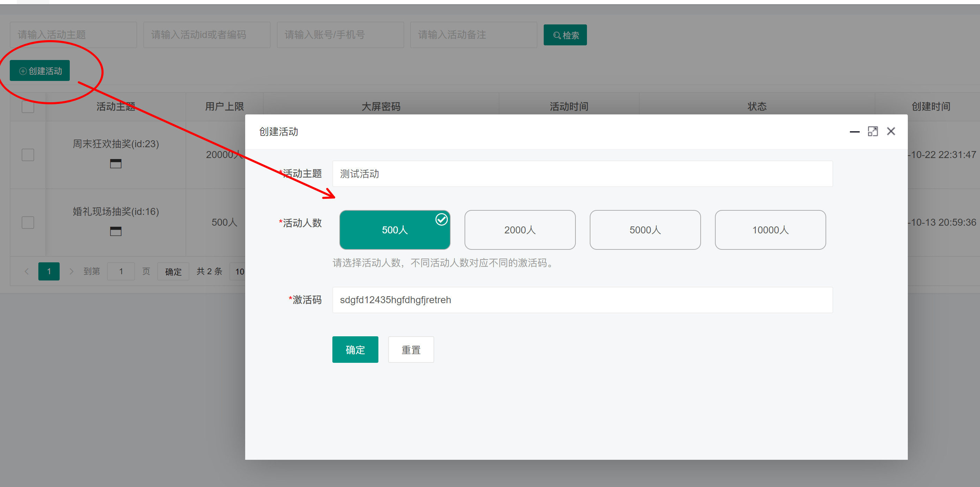The width and height of the screenshot is (980, 487).
Task: Maximize the 创建活动 dialog
Action: [x=873, y=132]
